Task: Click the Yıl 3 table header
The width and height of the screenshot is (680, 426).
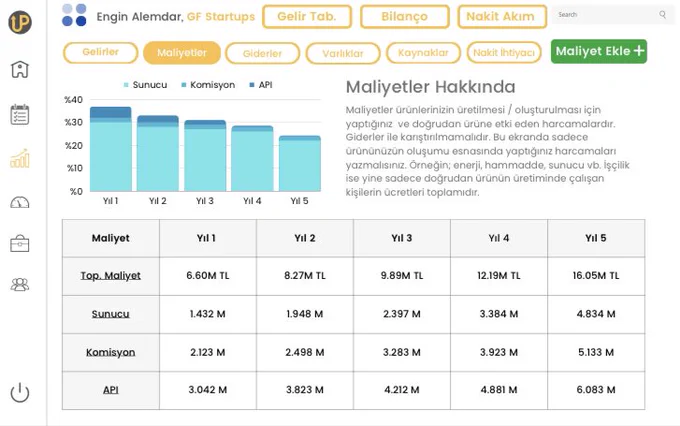Action: [x=402, y=238]
